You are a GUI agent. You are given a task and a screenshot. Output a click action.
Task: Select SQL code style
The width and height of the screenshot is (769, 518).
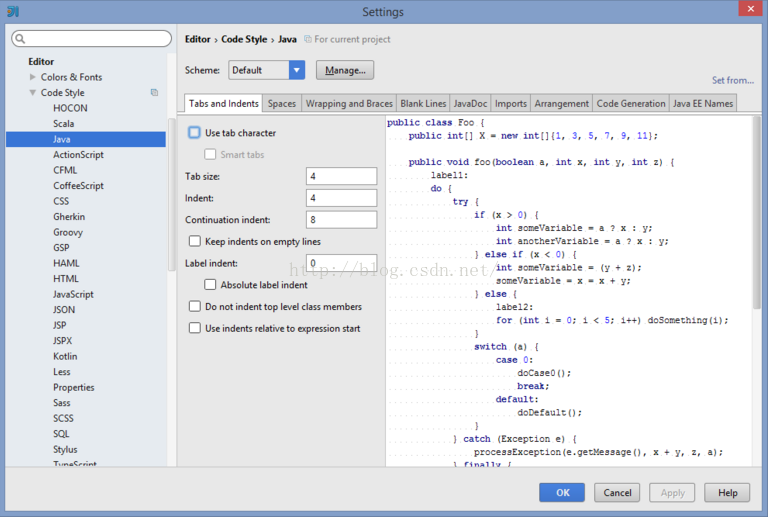tap(61, 434)
